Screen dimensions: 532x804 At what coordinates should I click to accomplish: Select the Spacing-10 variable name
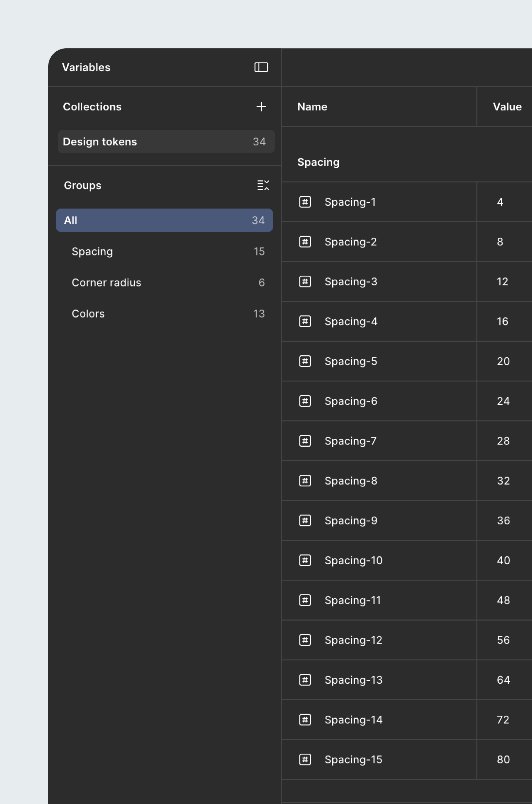pyautogui.click(x=353, y=560)
